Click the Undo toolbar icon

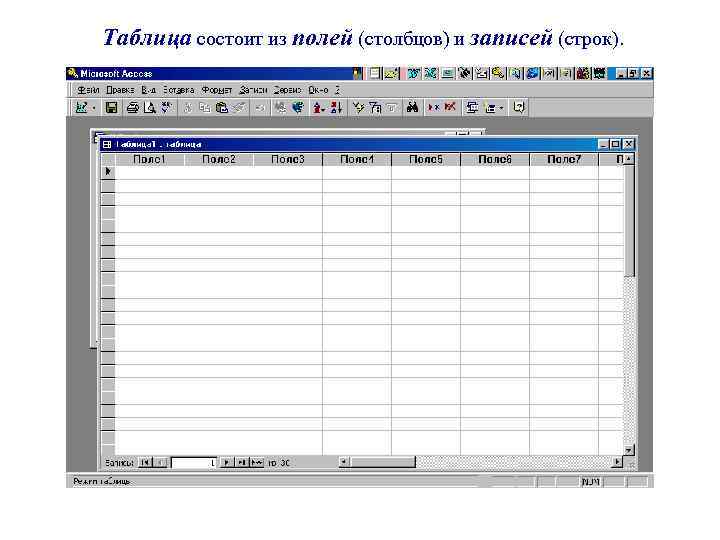coord(260,108)
